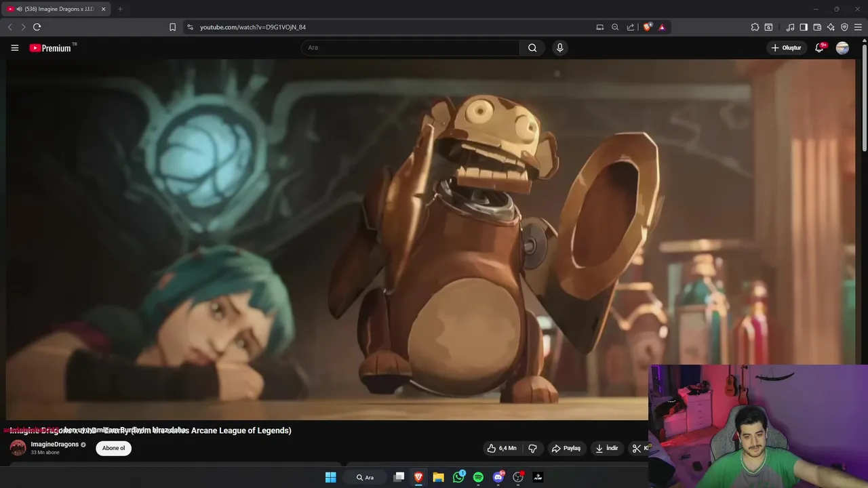Image resolution: width=868 pixels, height=488 pixels.
Task: Bookmark this page with bookmark icon
Action: tap(172, 27)
